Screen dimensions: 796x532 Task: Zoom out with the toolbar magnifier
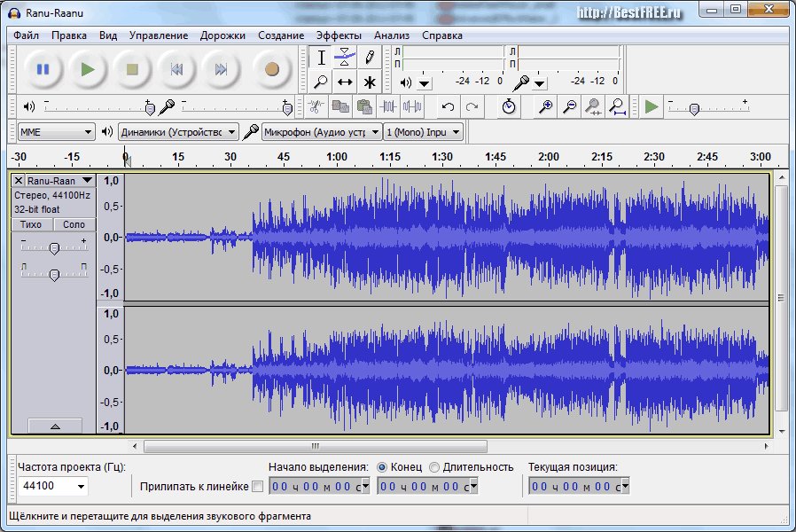pyautogui.click(x=570, y=106)
